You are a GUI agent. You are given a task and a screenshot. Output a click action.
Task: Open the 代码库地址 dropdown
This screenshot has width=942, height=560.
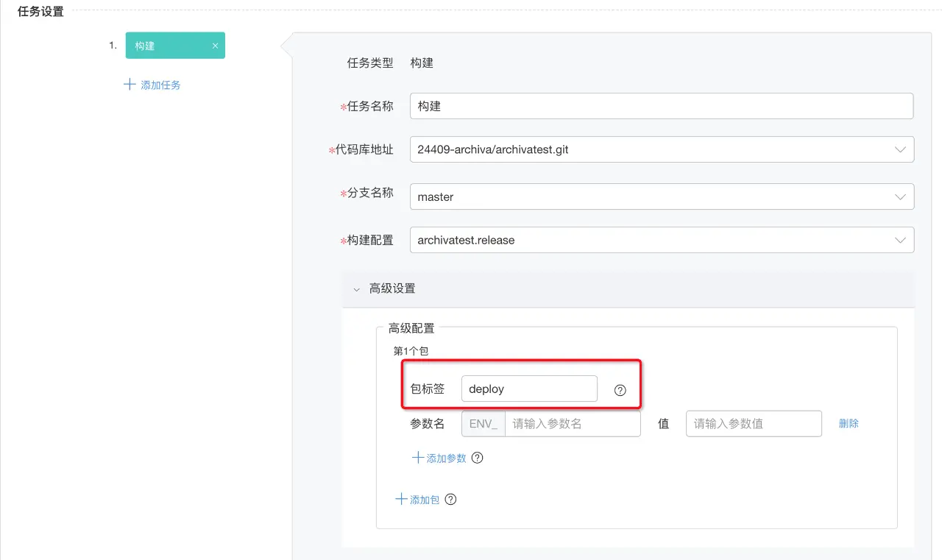662,149
